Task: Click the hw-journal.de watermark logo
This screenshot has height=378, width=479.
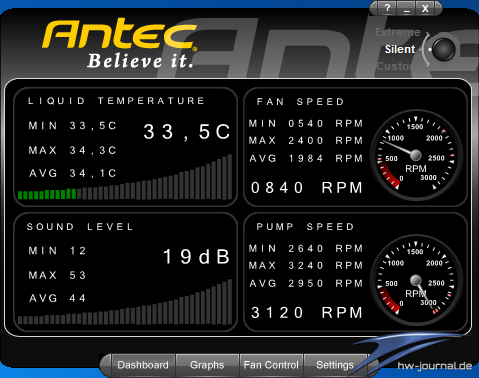Action: [435, 366]
